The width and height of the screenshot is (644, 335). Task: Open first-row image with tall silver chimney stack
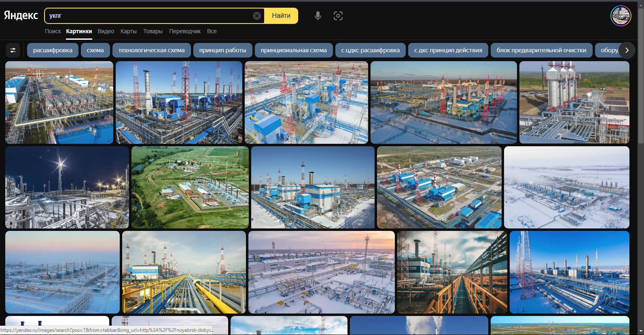click(x=179, y=102)
